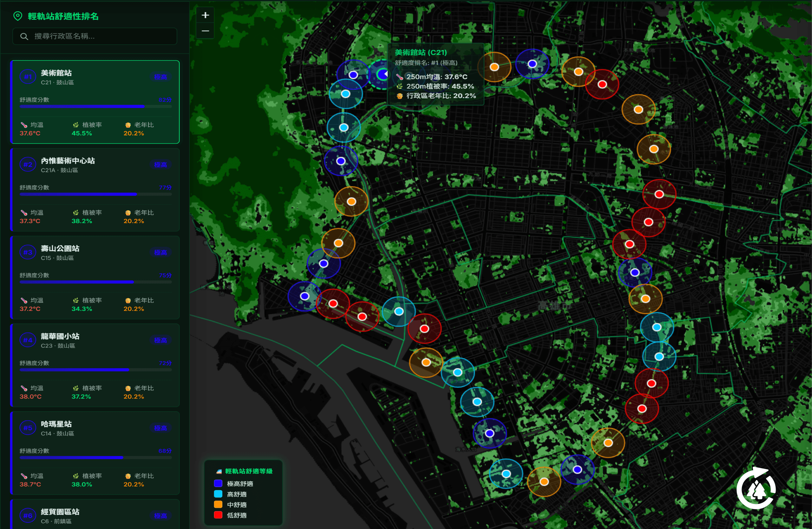
Task: Zoom in the map with the plus button
Action: coord(206,15)
